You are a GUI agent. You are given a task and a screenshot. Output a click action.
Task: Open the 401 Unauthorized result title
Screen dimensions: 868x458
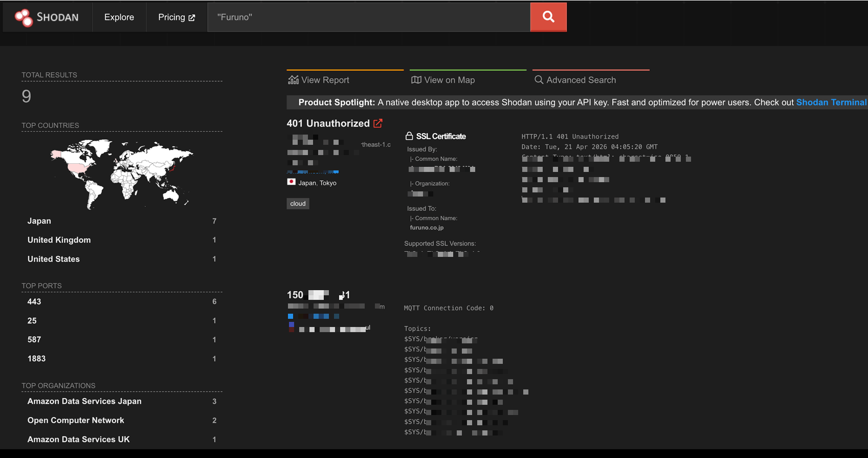tap(328, 123)
